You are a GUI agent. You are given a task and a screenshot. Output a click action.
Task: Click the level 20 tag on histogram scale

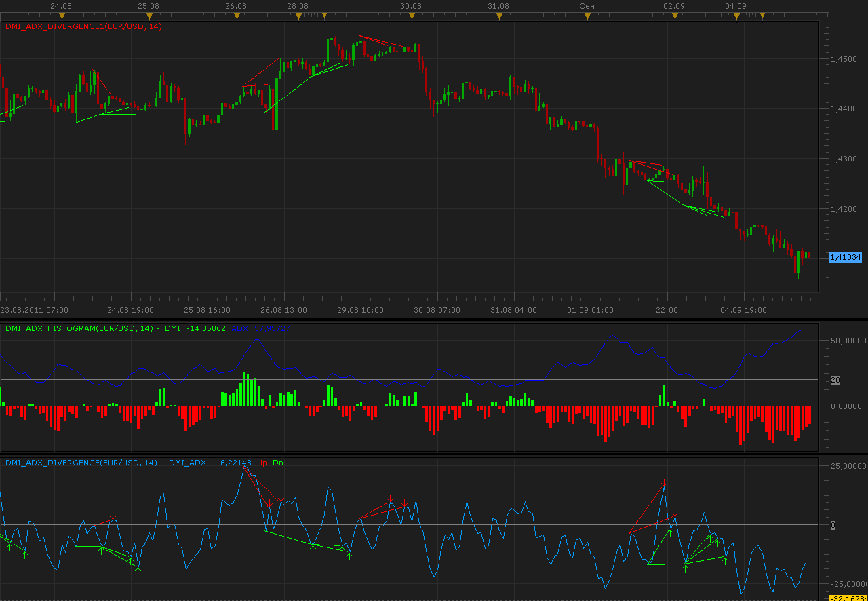[x=835, y=380]
